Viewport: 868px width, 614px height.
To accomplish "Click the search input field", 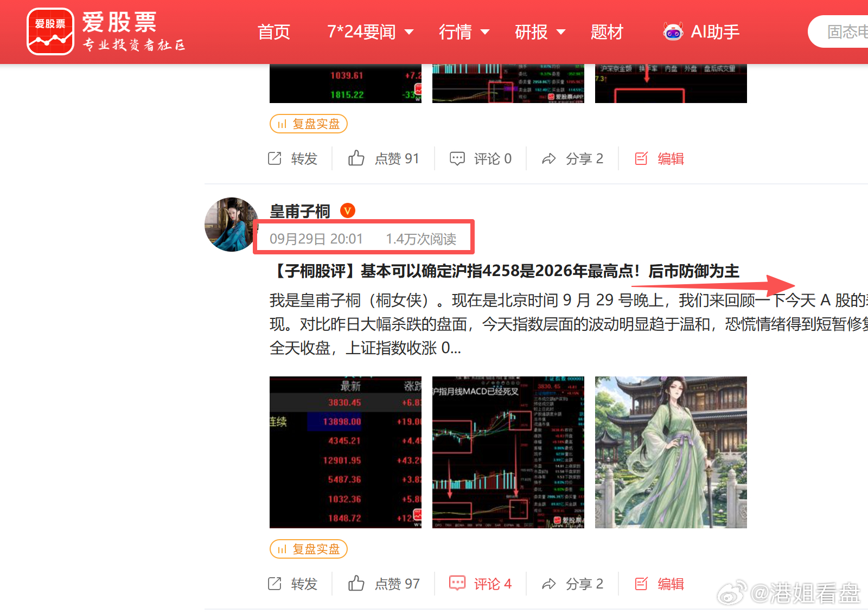I will (x=838, y=31).
